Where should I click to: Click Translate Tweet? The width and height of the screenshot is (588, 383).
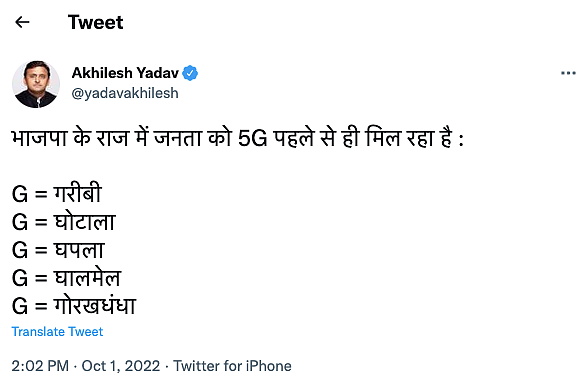57,332
